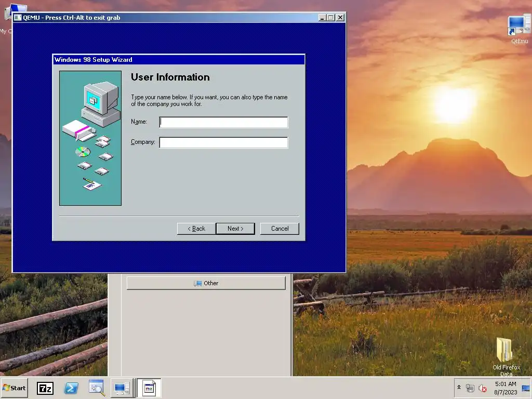Click the QEMU window title icon

point(18,18)
